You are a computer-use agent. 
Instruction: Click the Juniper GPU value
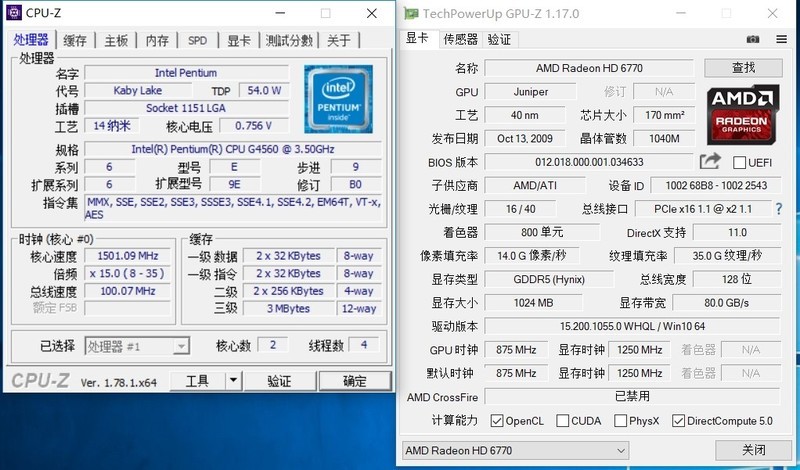tap(530, 92)
